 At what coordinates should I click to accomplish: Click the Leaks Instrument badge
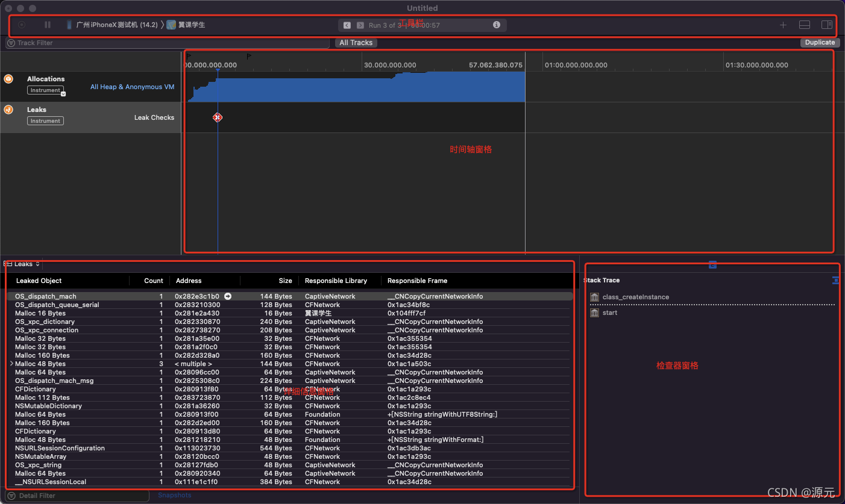(45, 121)
